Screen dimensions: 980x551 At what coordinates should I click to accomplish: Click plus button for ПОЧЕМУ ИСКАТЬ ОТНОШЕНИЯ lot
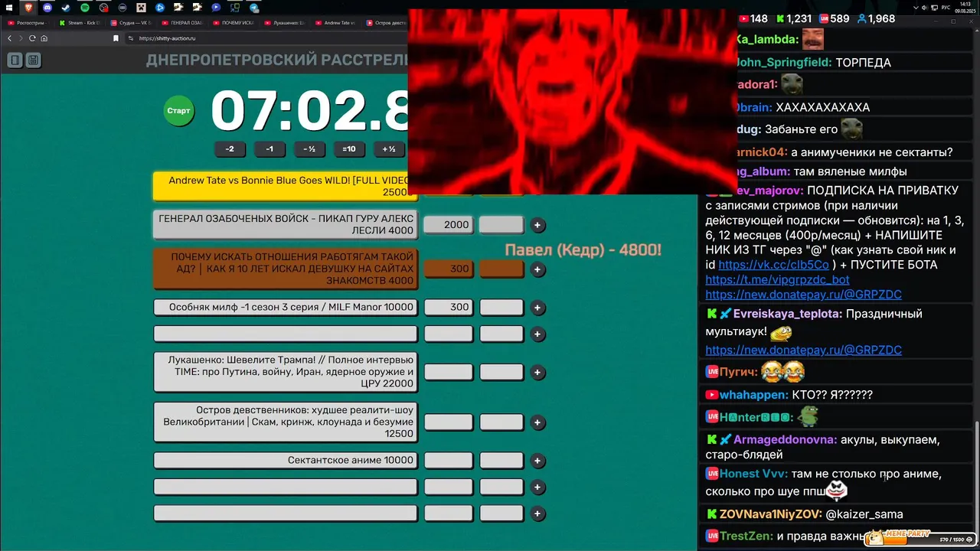pos(538,269)
